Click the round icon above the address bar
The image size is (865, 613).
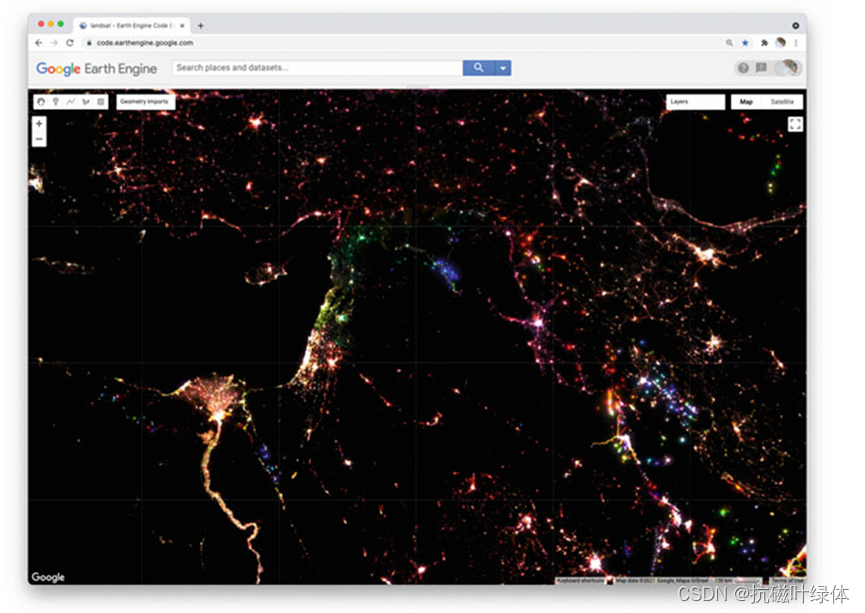point(795,25)
